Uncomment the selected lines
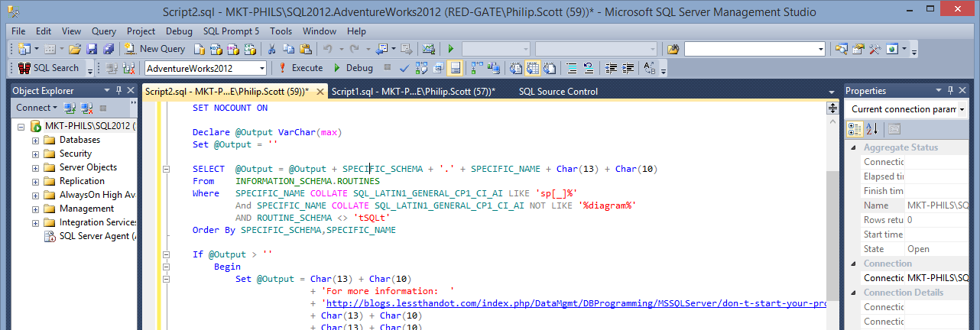Screen dimensions: 980x330 coord(589,68)
